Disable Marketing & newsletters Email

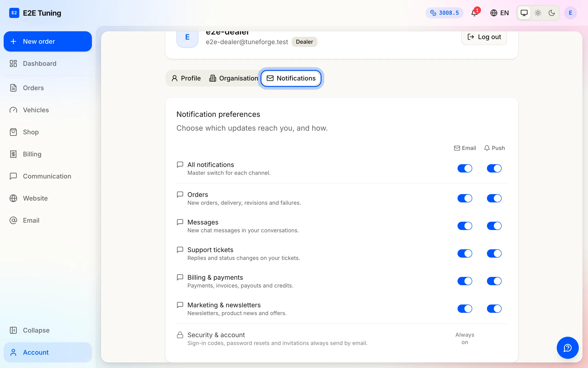[465, 309]
